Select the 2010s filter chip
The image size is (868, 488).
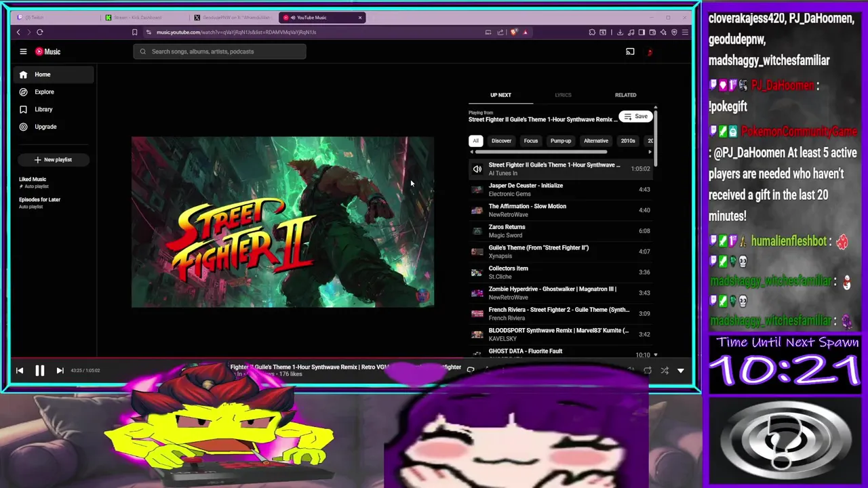(628, 141)
